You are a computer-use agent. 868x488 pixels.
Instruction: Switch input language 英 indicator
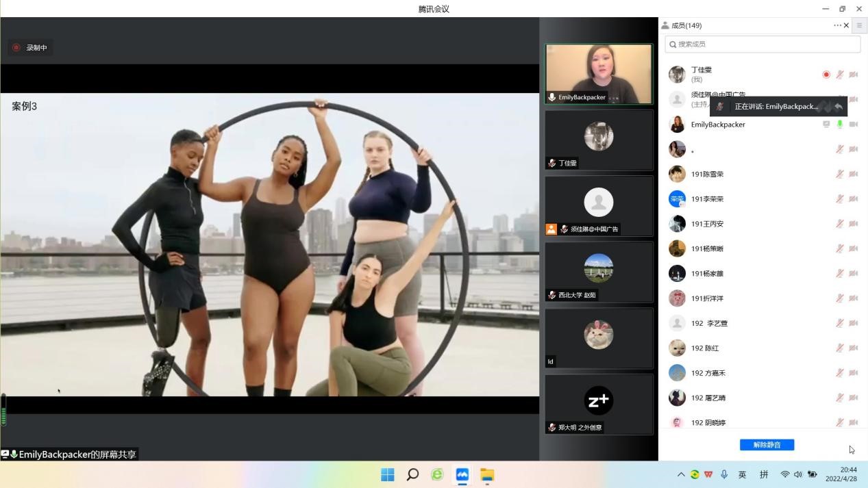pyautogui.click(x=743, y=474)
